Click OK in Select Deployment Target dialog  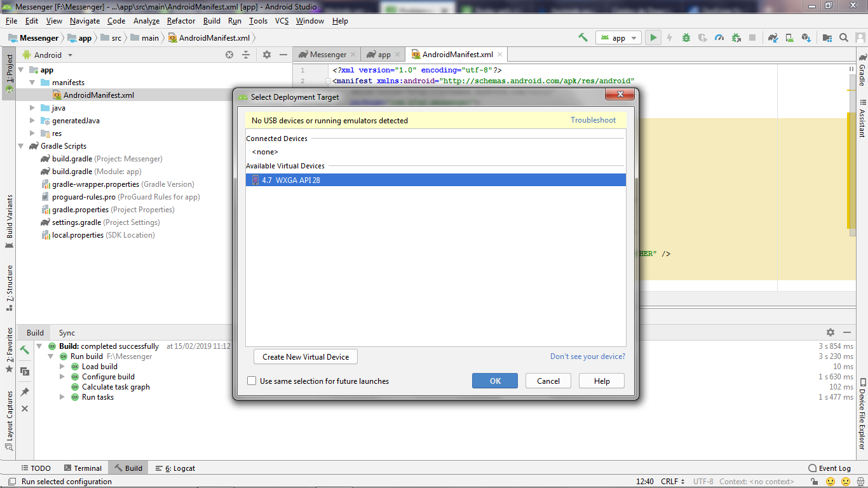(495, 381)
